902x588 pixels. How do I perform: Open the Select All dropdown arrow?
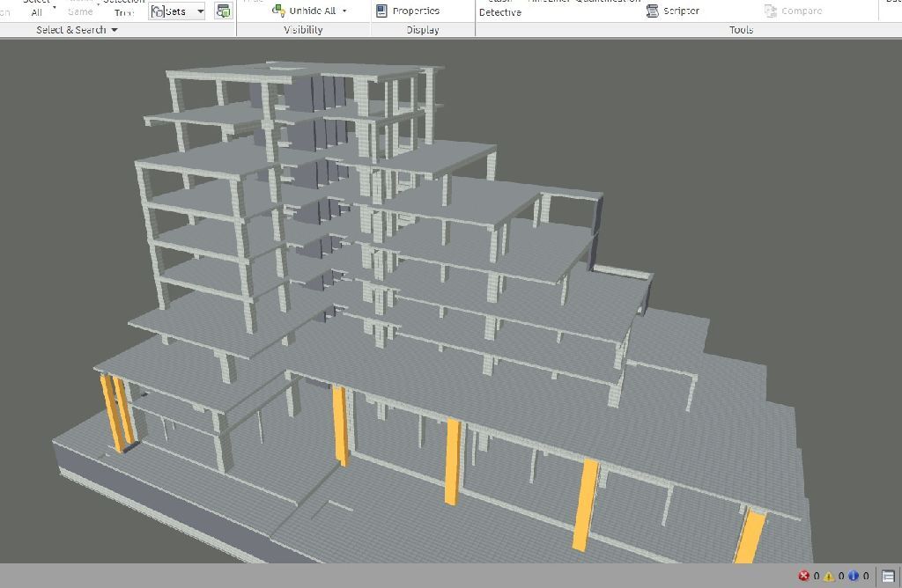[55, 7]
